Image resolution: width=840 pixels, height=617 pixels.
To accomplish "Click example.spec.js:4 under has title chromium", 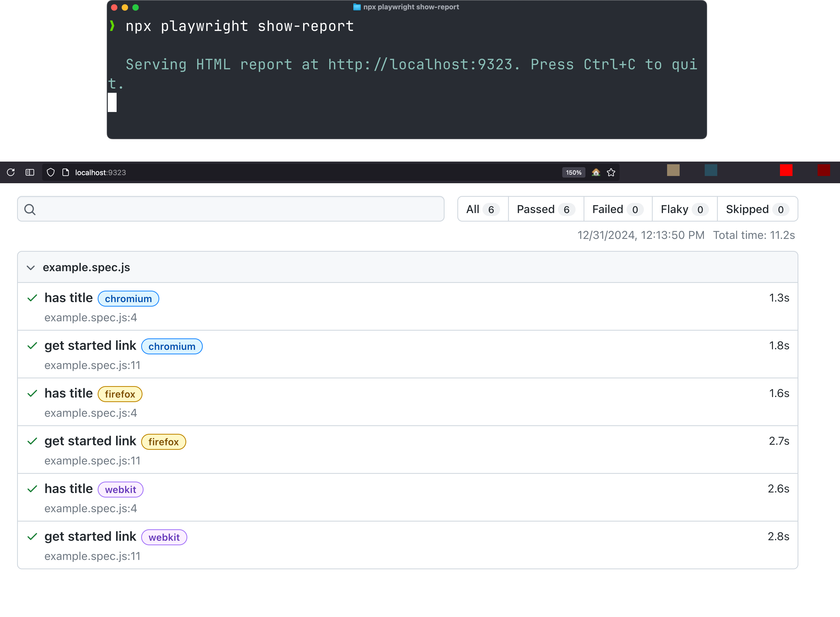I will tap(91, 318).
